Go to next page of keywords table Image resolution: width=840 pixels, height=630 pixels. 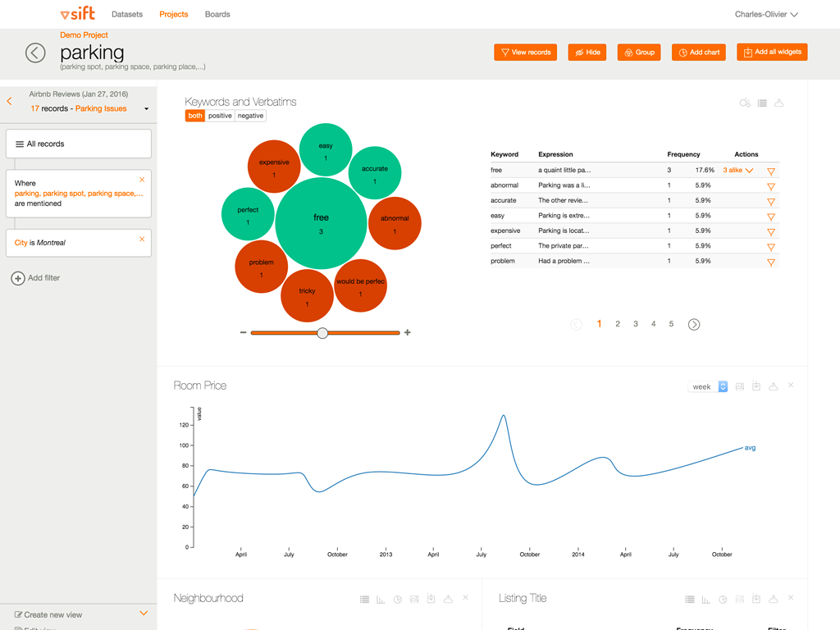[694, 325]
